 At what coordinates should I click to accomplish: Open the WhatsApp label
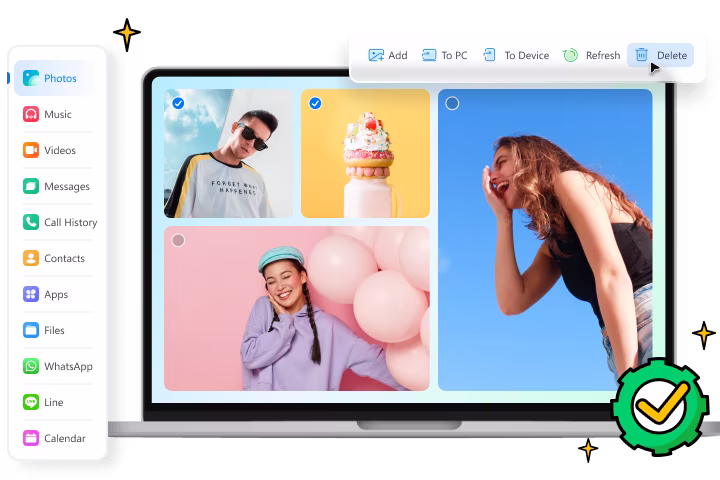[x=68, y=367]
